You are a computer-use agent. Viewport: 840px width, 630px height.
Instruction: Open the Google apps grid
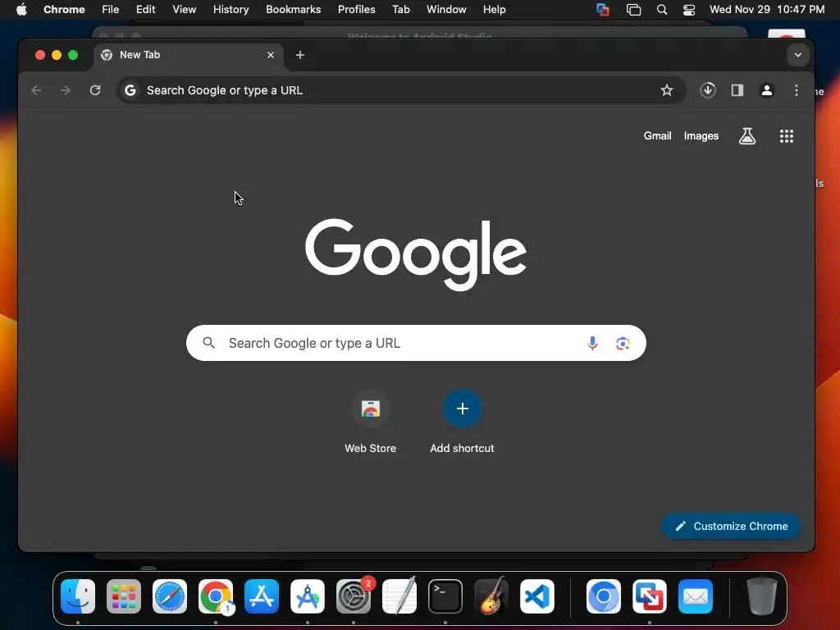[787, 136]
